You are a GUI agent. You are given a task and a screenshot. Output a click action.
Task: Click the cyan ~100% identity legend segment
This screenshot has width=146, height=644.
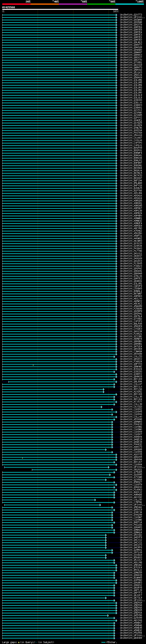pos(130,4)
